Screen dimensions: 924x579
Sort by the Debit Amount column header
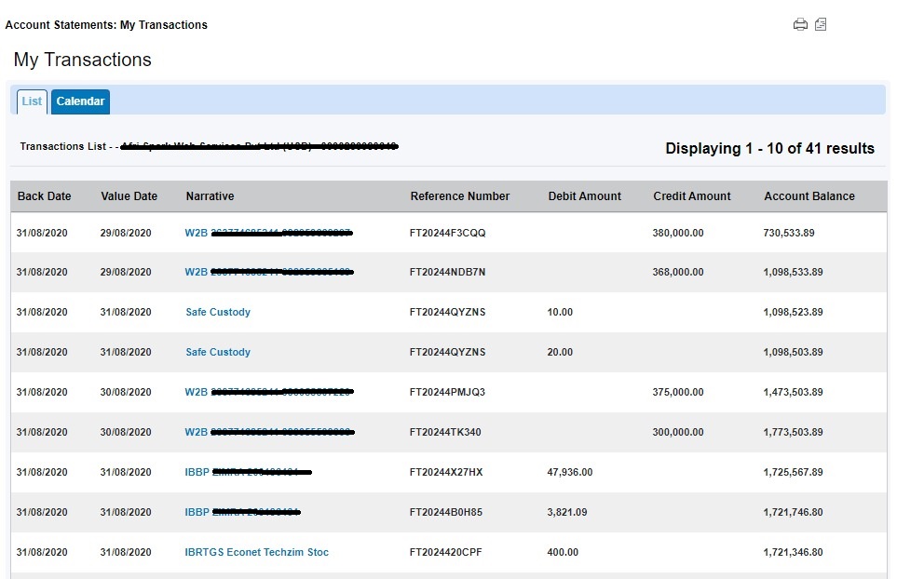coord(584,196)
